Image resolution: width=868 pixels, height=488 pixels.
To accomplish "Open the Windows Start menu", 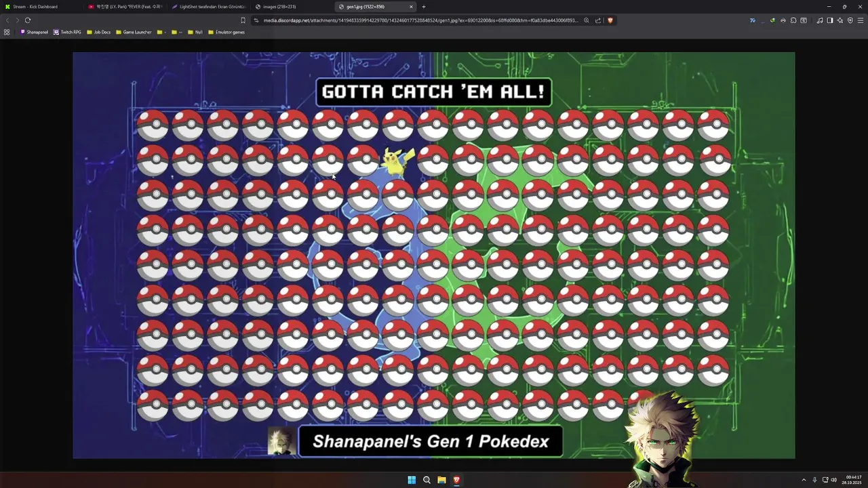I will 412,480.
